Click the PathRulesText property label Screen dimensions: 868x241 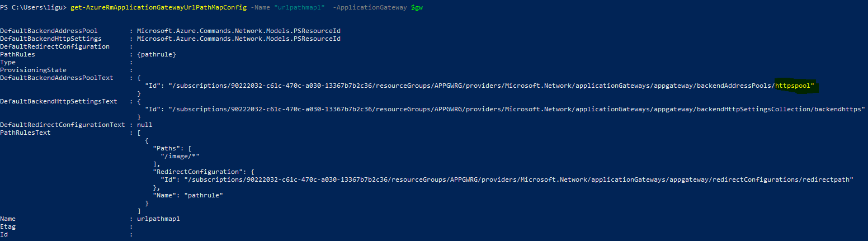(26, 133)
